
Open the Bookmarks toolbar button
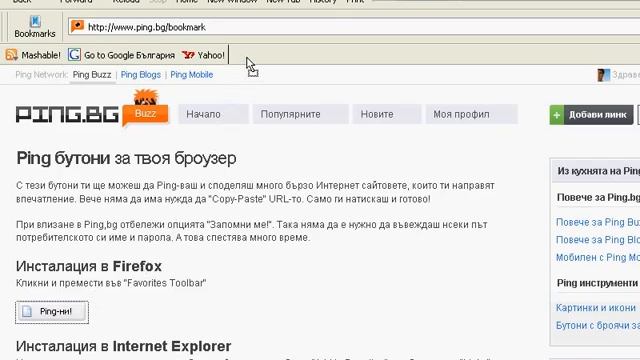tap(35, 27)
